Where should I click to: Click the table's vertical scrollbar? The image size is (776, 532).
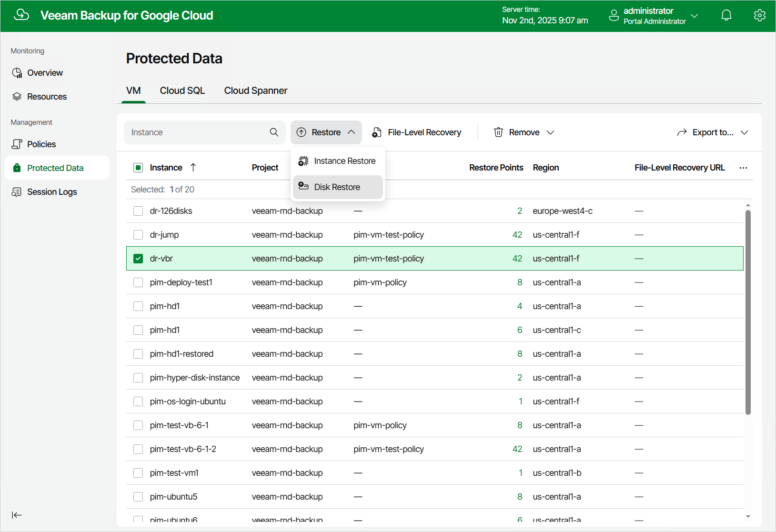pyautogui.click(x=748, y=312)
